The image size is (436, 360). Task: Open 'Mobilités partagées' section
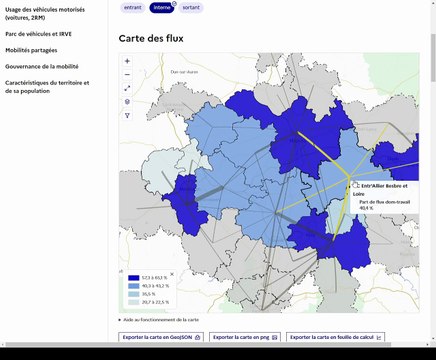[31, 50]
